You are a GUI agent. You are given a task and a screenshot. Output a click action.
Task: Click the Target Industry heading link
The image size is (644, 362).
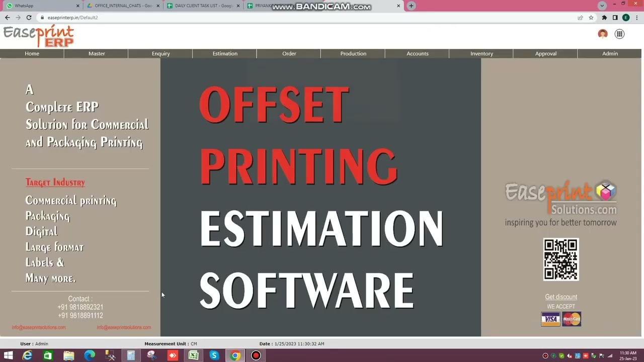coord(55,183)
